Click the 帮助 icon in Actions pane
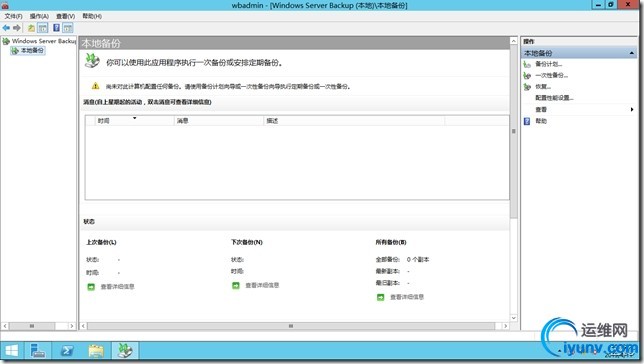Image resolution: width=644 pixels, height=364 pixels. coord(527,121)
